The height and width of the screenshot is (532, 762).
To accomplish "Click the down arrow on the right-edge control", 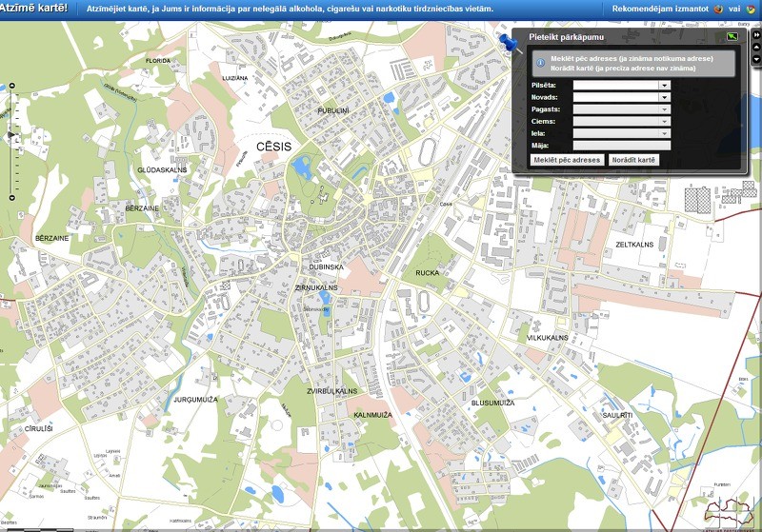I will point(756,59).
